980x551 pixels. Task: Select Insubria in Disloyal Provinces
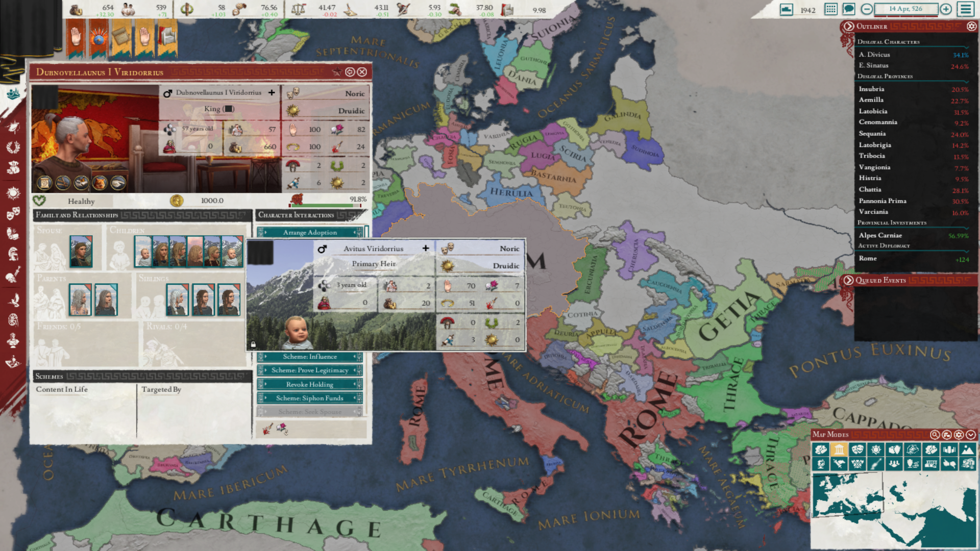tap(913, 89)
